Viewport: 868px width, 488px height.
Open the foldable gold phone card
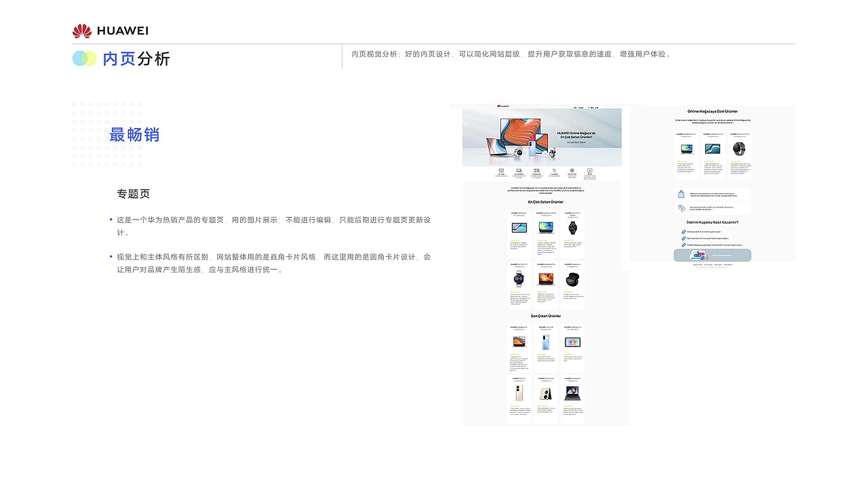coord(546,400)
